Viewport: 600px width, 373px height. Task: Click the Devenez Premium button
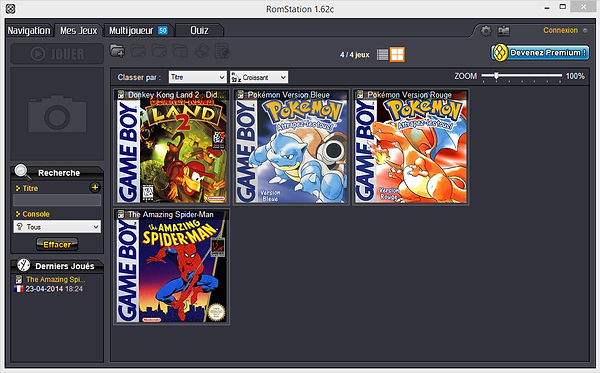point(540,53)
